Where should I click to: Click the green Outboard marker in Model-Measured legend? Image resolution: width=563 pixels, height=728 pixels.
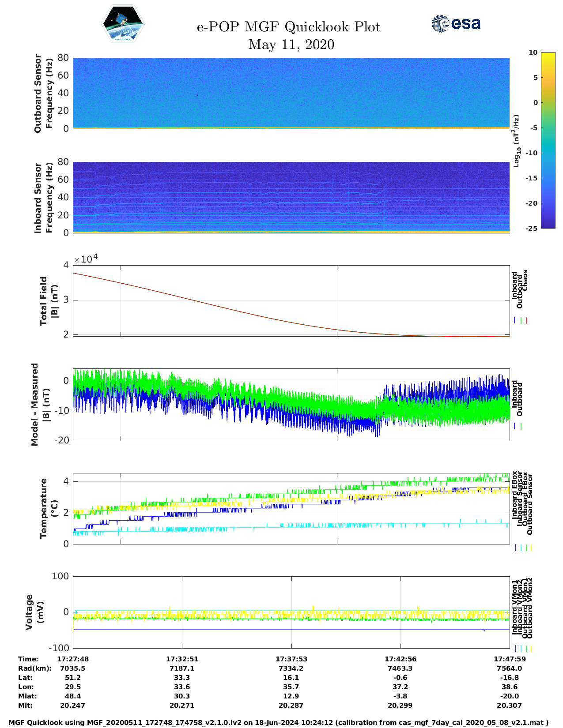(x=521, y=426)
